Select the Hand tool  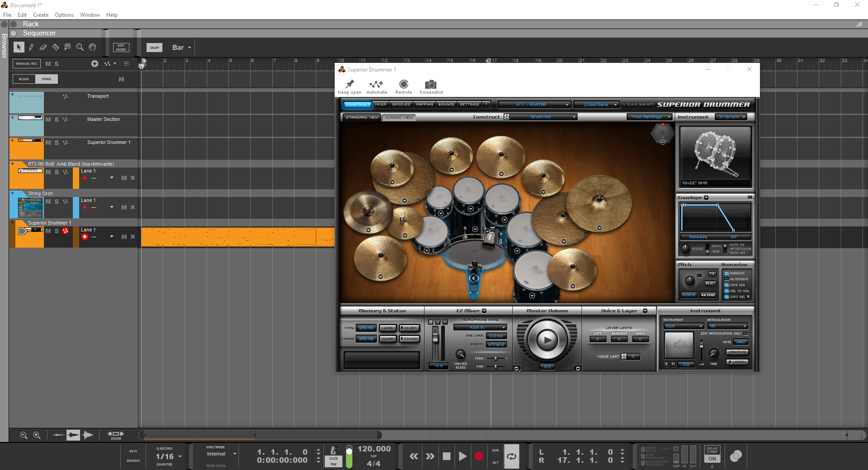point(92,47)
